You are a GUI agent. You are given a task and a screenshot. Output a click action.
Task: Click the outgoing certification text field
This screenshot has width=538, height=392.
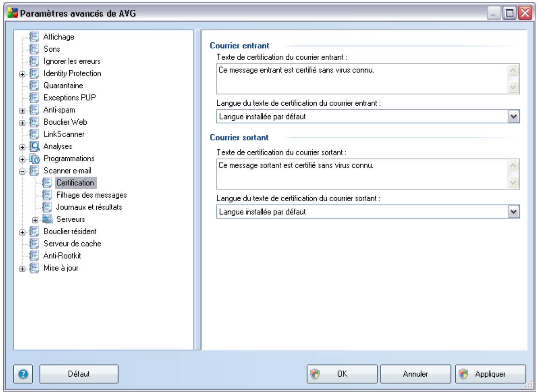click(367, 175)
